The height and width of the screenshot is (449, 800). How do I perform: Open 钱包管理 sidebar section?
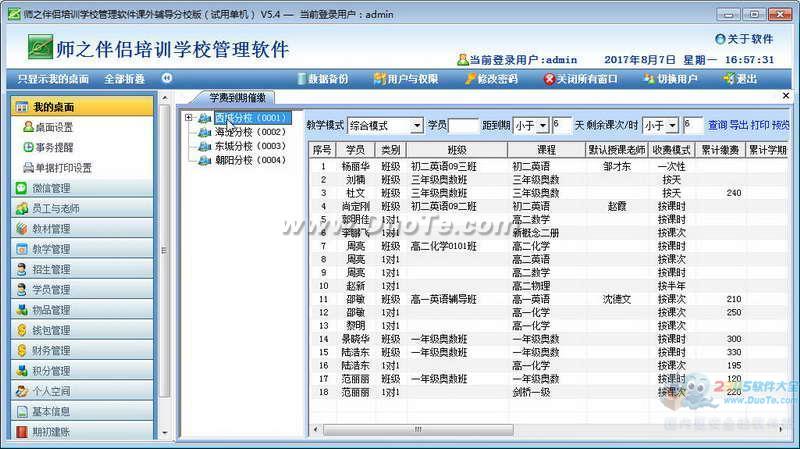[82, 330]
